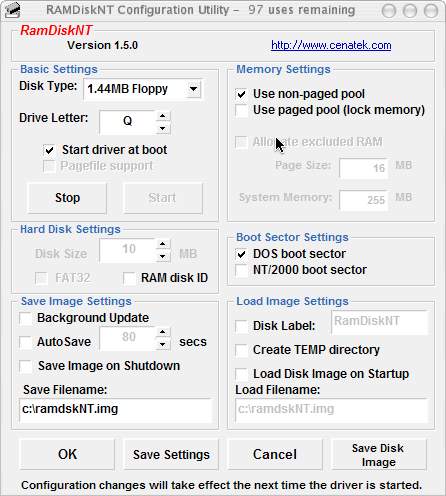Image resolution: width=446 pixels, height=496 pixels.
Task: Click the Disk Label text field
Action: pyautogui.click(x=380, y=322)
